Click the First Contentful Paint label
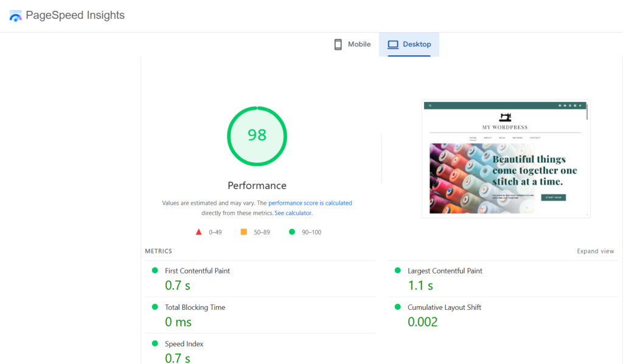623x364 pixels. 198,270
